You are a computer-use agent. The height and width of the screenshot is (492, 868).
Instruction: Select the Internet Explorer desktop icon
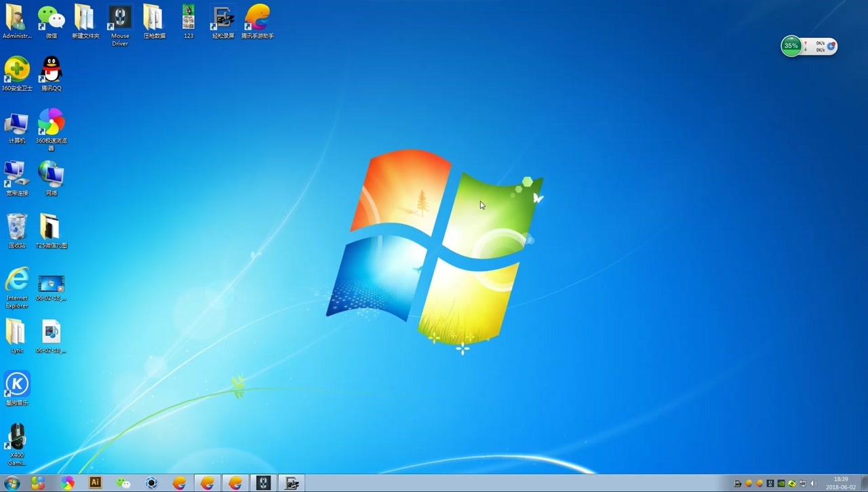pos(16,288)
